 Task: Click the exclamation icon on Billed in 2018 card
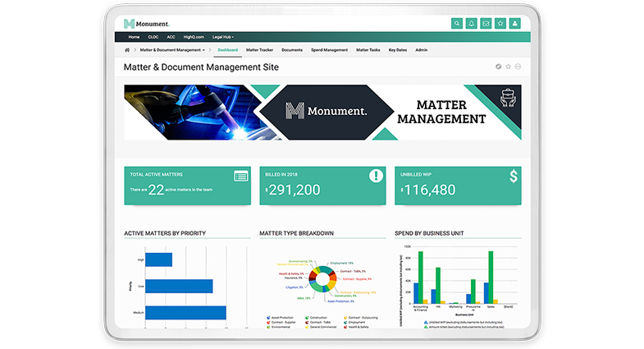[376, 176]
